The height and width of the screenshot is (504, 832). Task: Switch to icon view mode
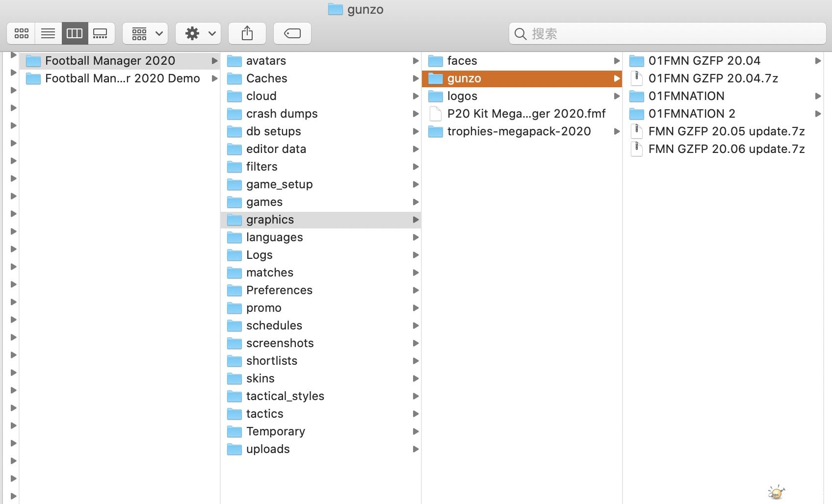pos(21,33)
